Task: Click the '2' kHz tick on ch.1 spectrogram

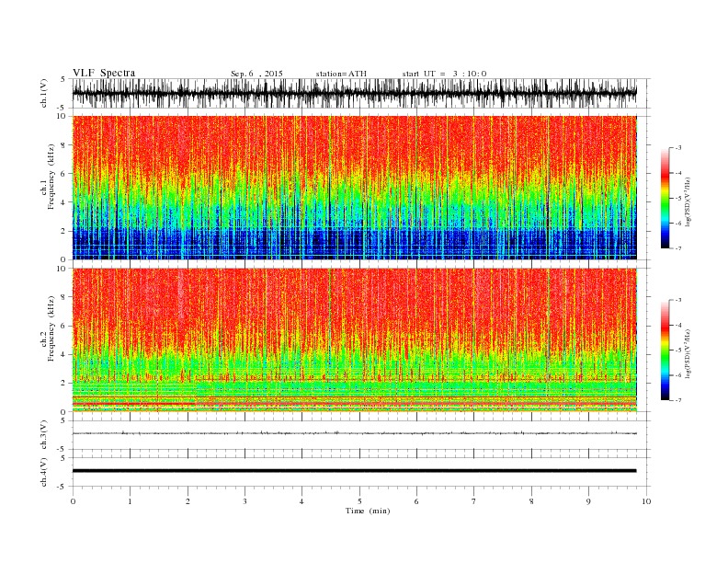Action: tap(63, 231)
